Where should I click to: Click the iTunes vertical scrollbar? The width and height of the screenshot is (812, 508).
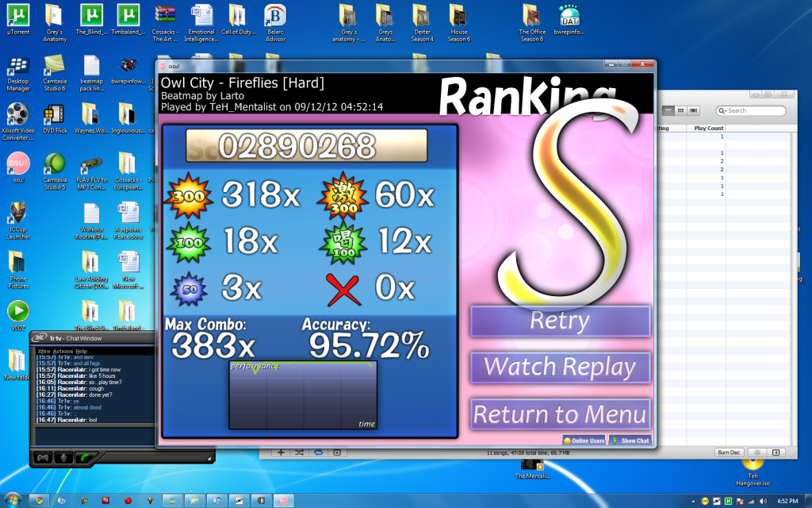tap(793, 287)
